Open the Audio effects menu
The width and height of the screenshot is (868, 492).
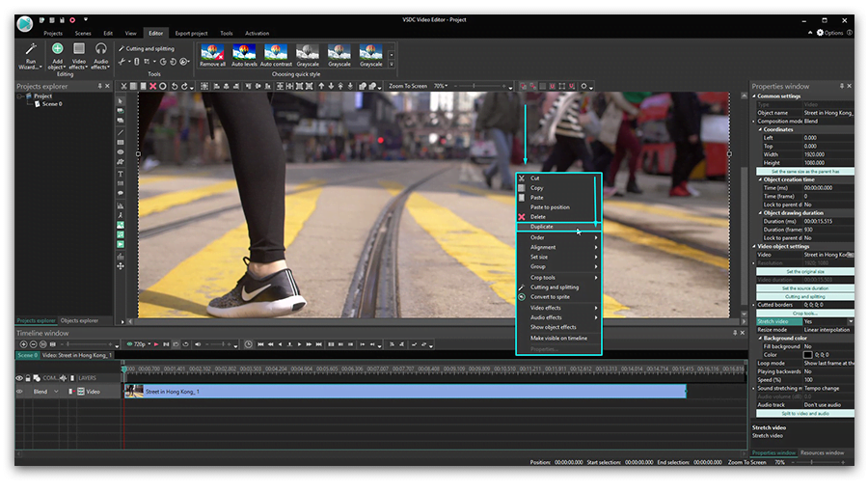100,56
